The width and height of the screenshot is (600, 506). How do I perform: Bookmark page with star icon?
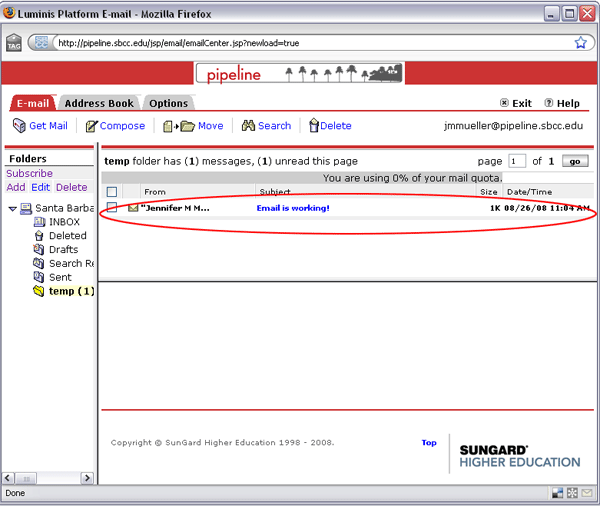pyautogui.click(x=580, y=43)
